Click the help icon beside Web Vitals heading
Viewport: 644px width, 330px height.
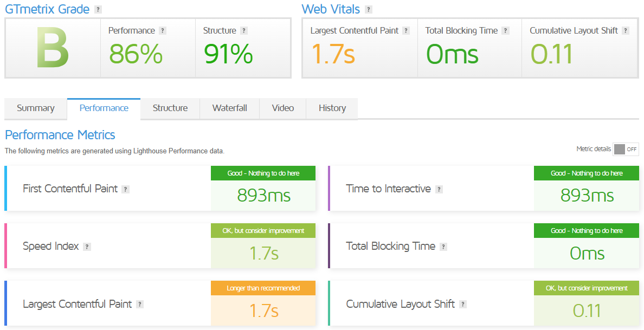pos(369,9)
